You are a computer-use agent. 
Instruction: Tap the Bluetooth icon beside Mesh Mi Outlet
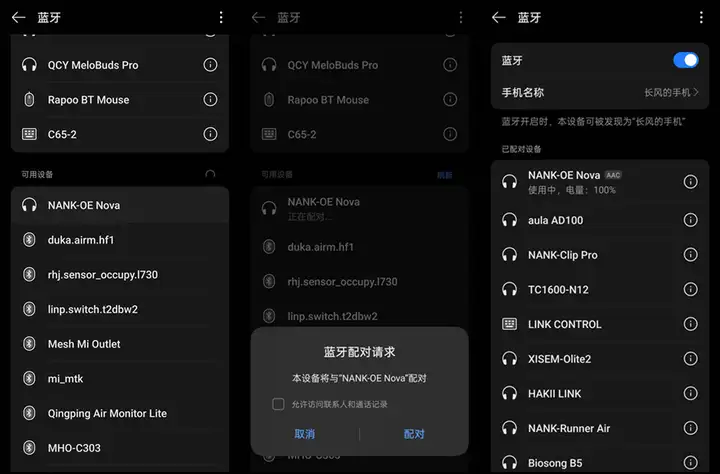pyautogui.click(x=29, y=344)
